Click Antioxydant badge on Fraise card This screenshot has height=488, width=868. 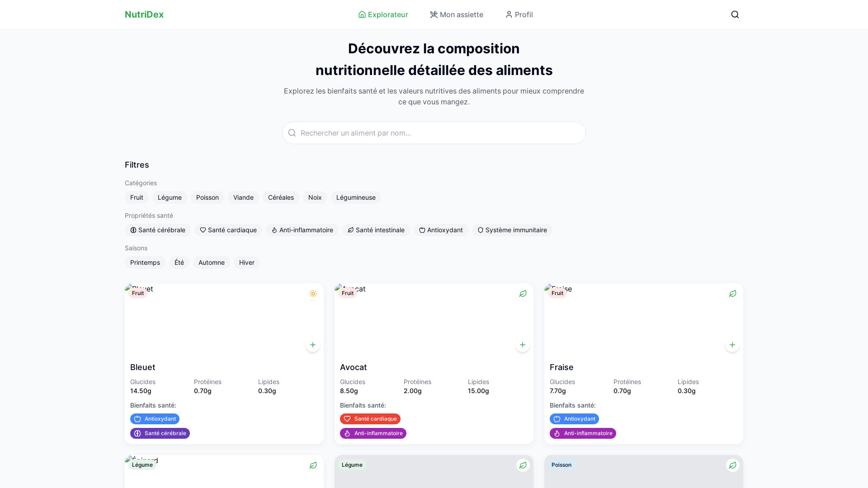[574, 419]
